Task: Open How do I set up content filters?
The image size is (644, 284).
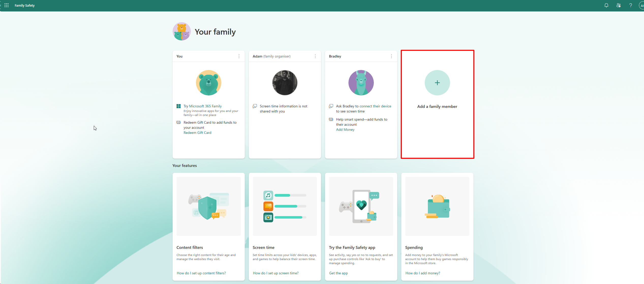Action: click(x=201, y=273)
